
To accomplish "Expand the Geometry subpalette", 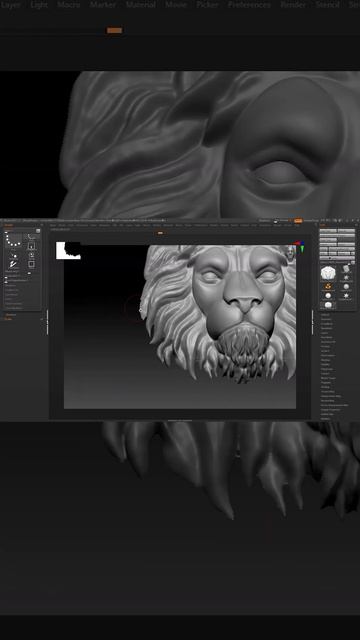I will (x=326, y=319).
